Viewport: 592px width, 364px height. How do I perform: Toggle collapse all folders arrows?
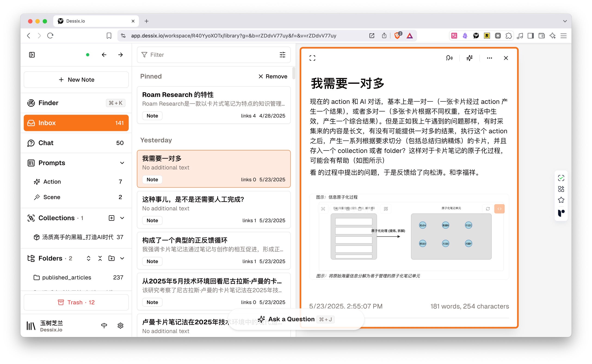pyautogui.click(x=100, y=258)
